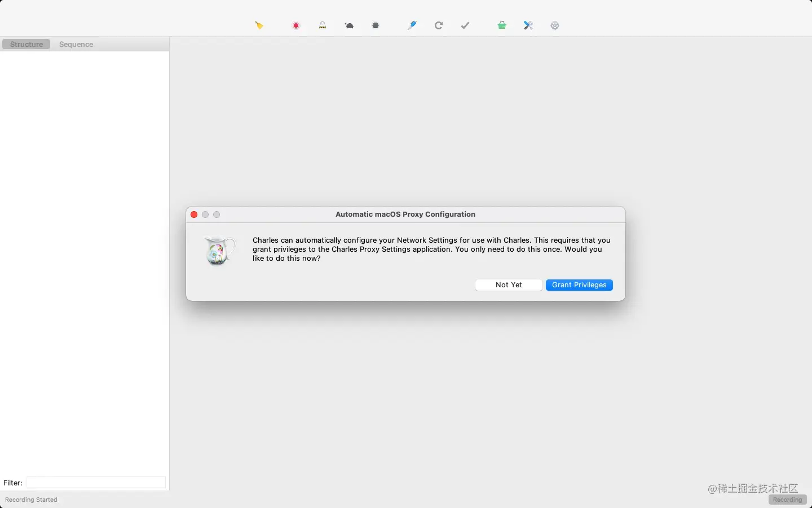Switch to the Structure tab
The image size is (812, 508).
coord(27,44)
